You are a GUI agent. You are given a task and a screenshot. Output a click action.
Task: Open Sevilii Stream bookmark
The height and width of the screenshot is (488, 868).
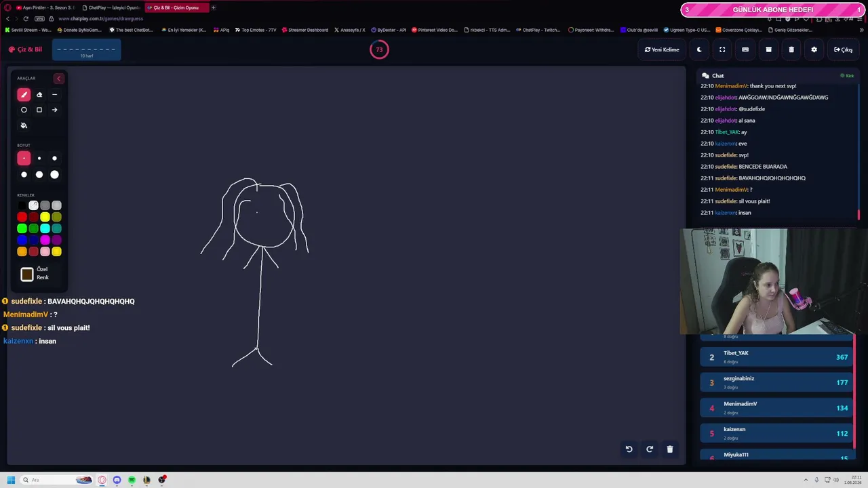(28, 30)
